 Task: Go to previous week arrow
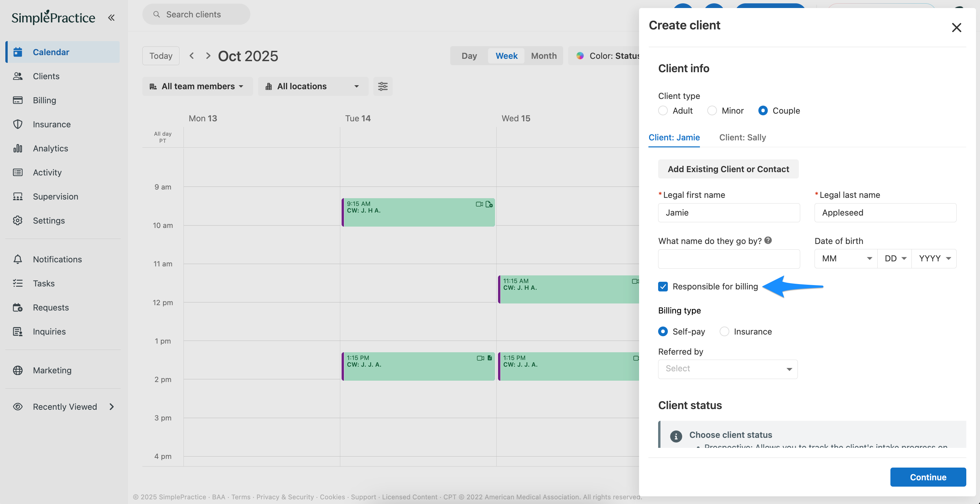coord(192,55)
